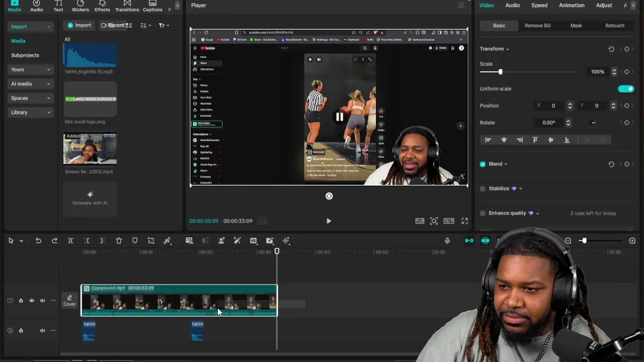The height and width of the screenshot is (362, 644).
Task: Open the media sort dropdown
Action: click(145, 25)
